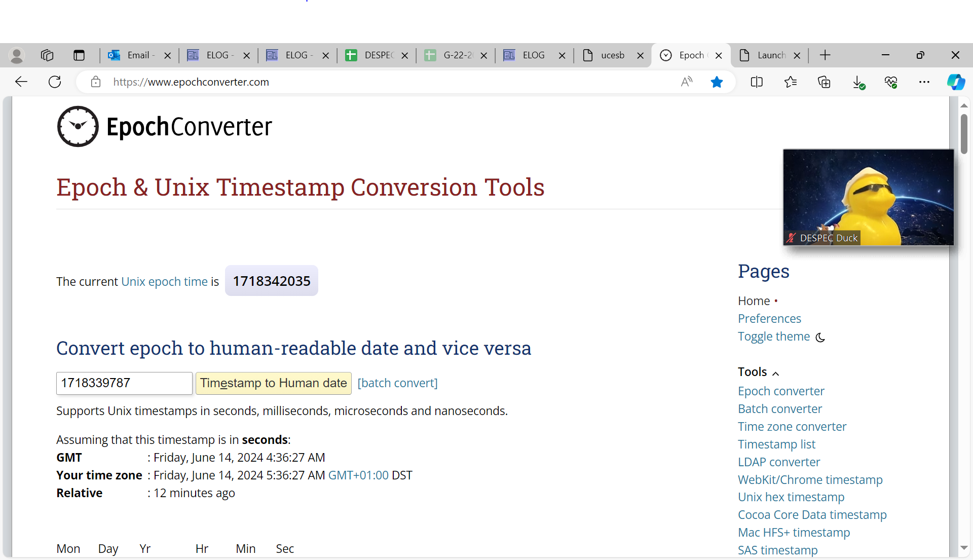Image resolution: width=973 pixels, height=560 pixels.
Task: Open the Copilot icon in toolbar
Action: [x=956, y=82]
